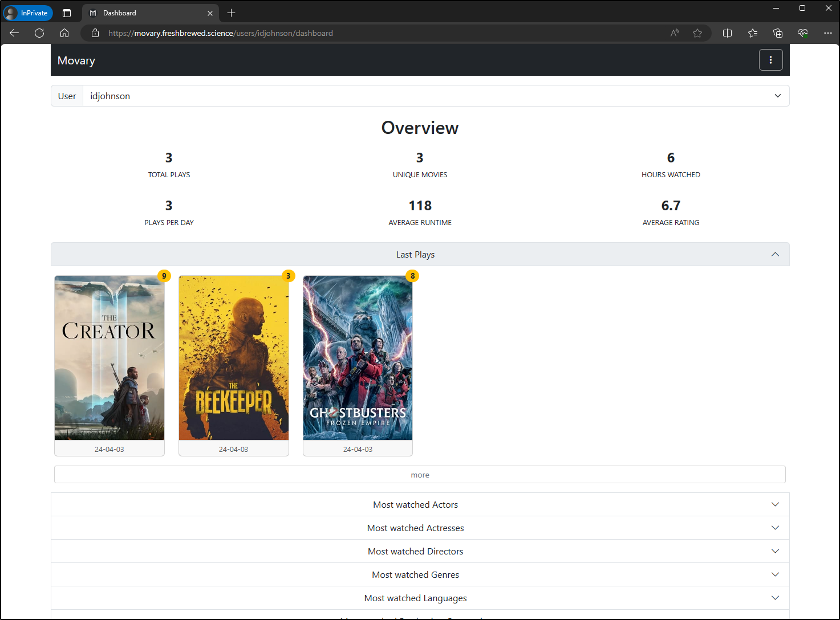Open The Beekeeper movie poster
The height and width of the screenshot is (620, 840).
click(x=234, y=358)
